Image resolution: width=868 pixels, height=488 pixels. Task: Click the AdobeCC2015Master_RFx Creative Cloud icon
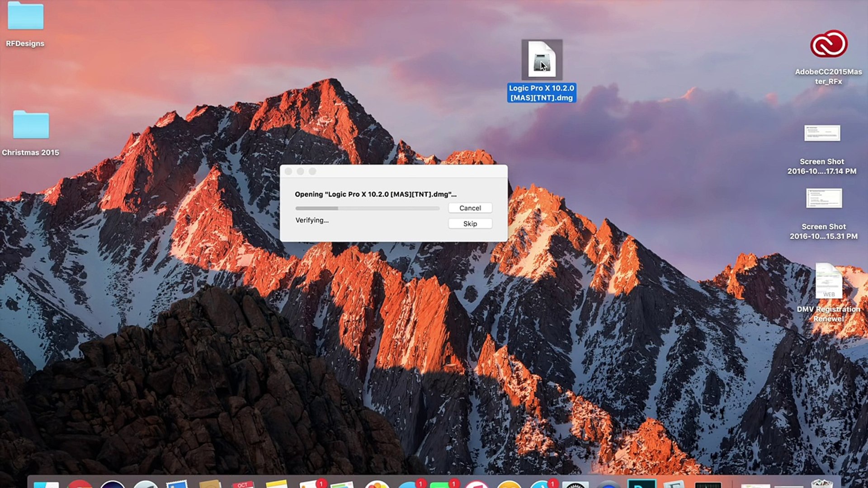pos(828,44)
